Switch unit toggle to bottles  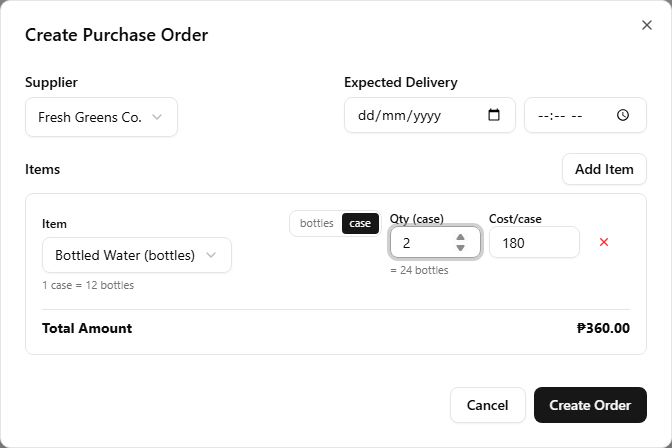316,223
